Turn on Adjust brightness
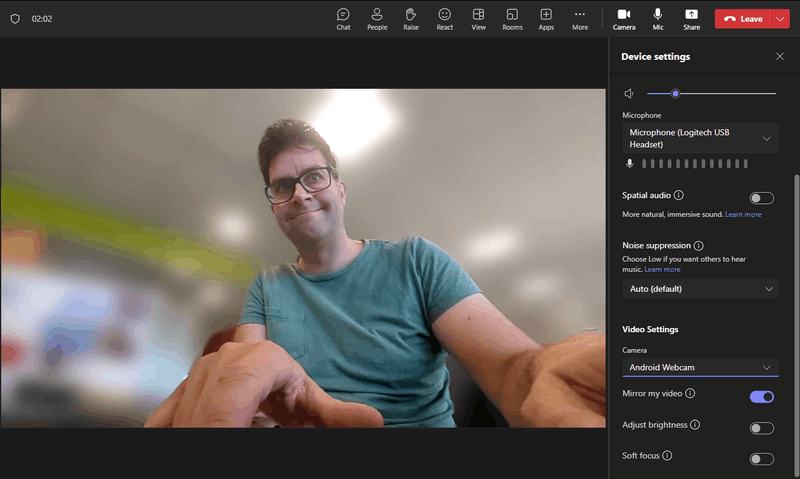The height and width of the screenshot is (479, 800). (761, 428)
